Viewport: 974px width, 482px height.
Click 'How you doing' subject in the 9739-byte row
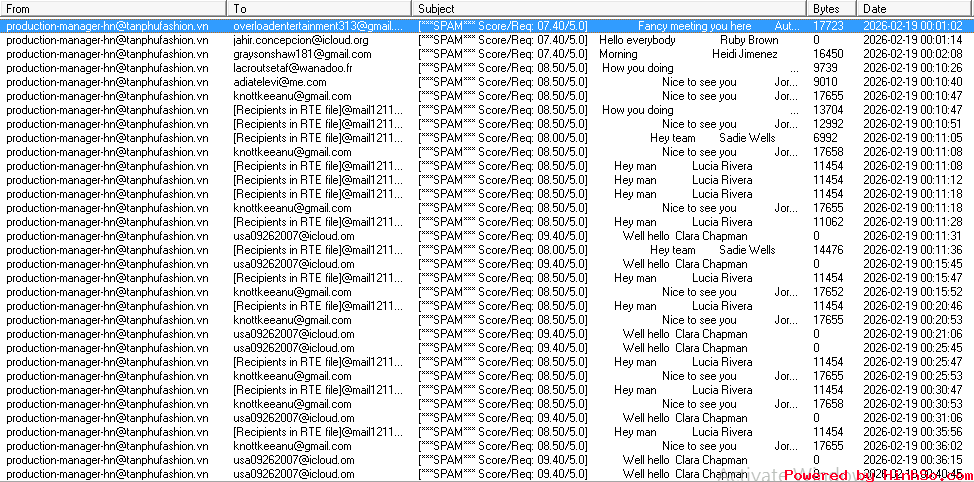(x=637, y=68)
